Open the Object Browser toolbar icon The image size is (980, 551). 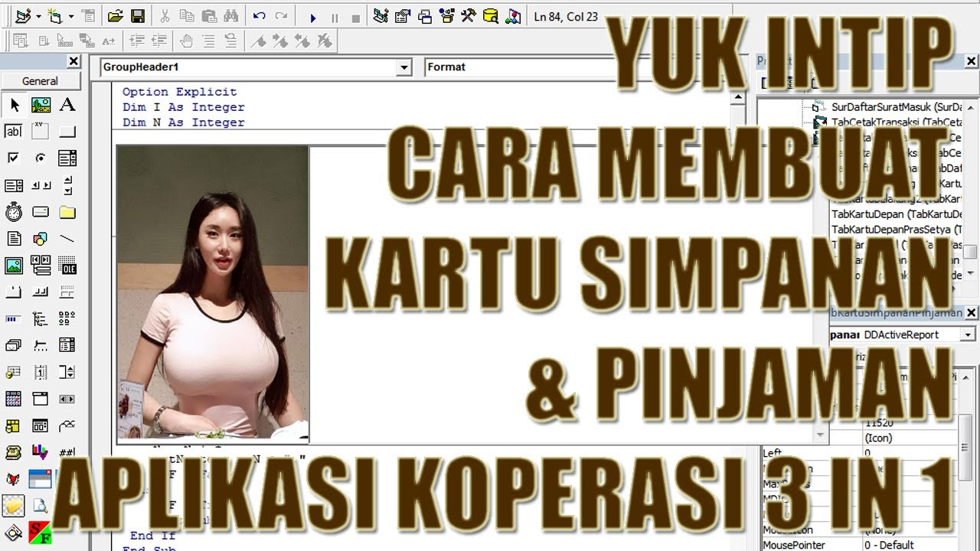[447, 16]
